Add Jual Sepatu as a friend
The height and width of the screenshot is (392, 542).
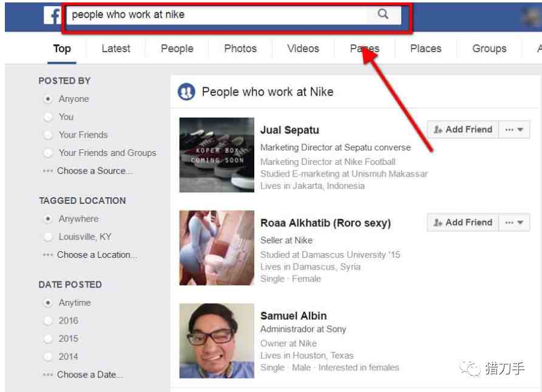[x=463, y=130]
